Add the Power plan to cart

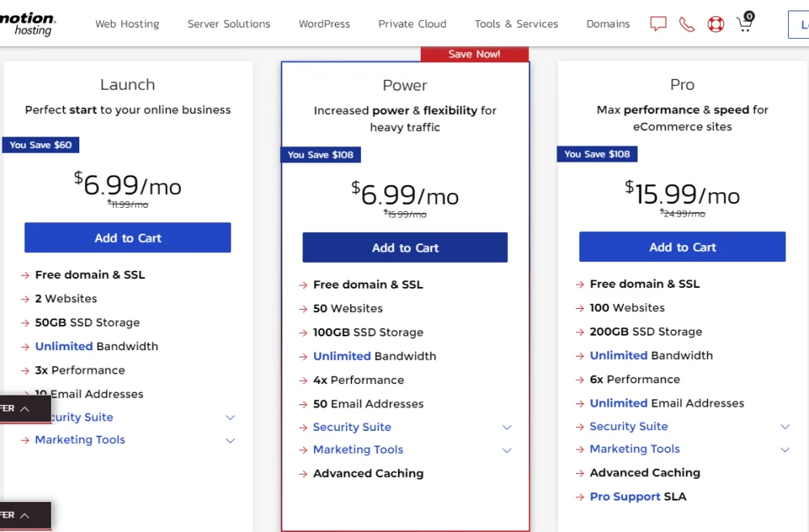[404, 248]
